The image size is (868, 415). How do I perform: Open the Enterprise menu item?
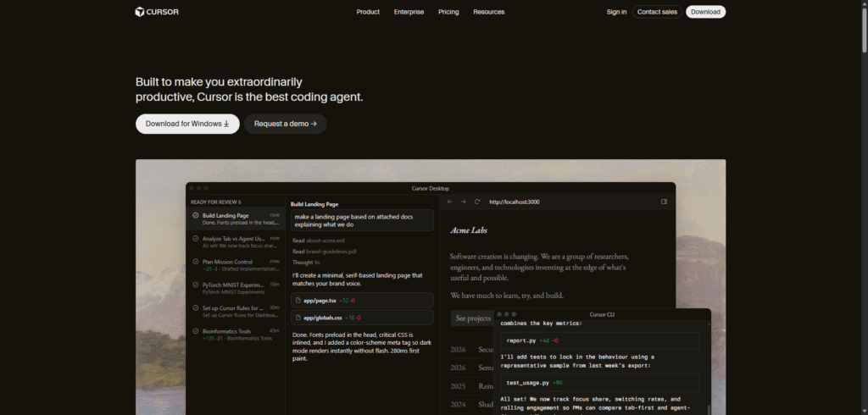[409, 12]
